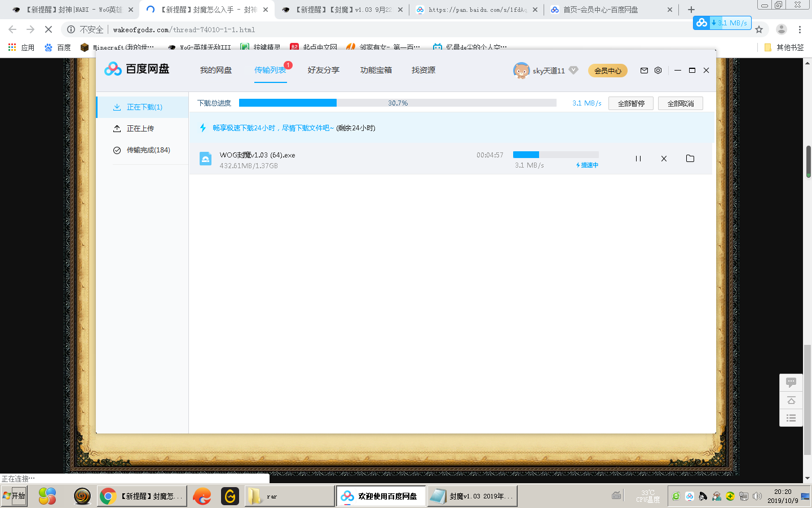Click the Baidu Netdisk logo
This screenshot has height=508, width=812.
coord(137,69)
